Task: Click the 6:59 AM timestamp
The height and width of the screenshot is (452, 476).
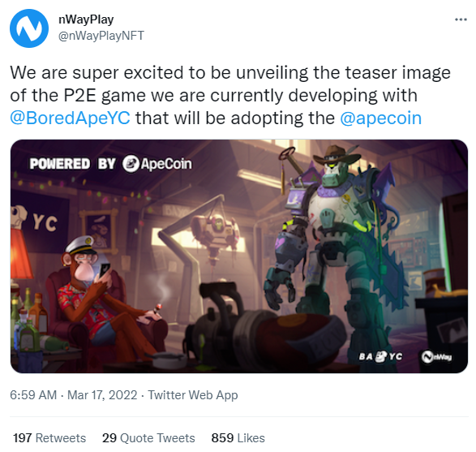Action: (x=33, y=395)
